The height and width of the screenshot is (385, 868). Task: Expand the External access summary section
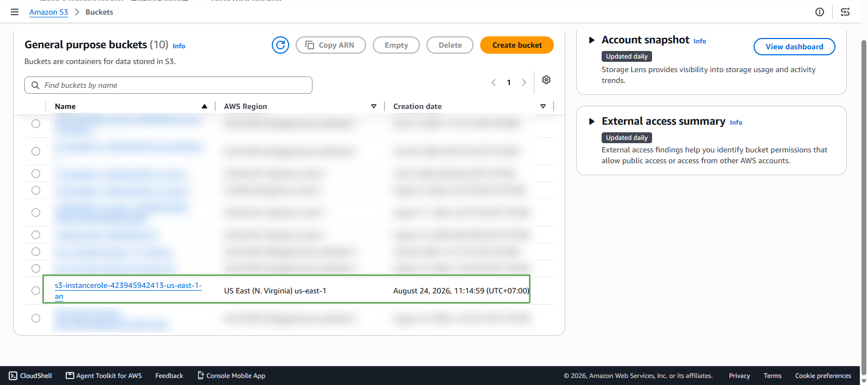[x=592, y=121]
